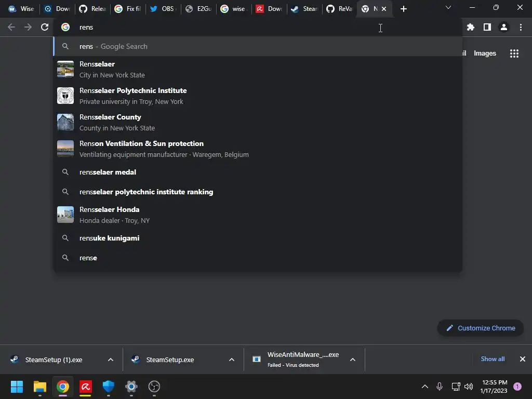Go forward to next page
The image size is (532, 399).
(28, 27)
